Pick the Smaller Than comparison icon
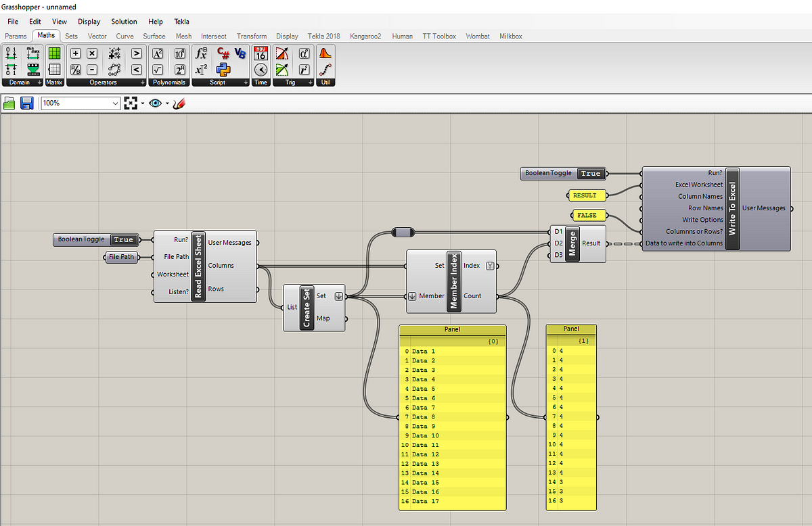The height and width of the screenshot is (526, 812). [x=137, y=69]
